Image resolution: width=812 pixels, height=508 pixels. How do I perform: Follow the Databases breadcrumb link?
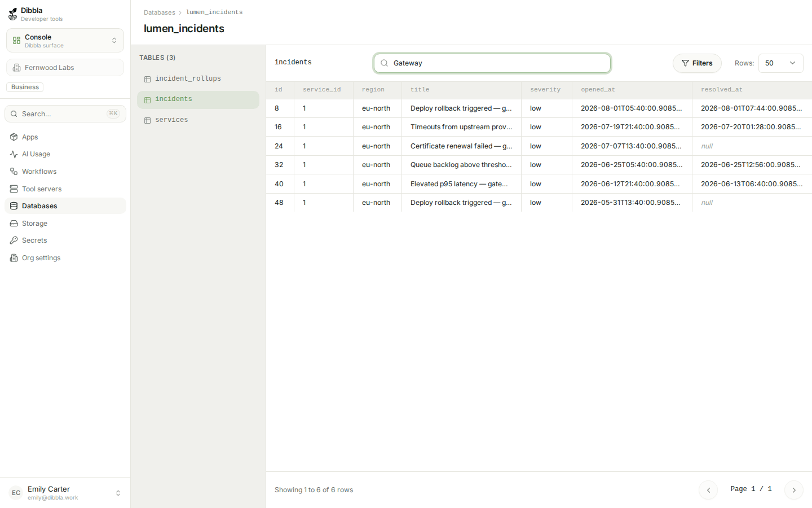(x=160, y=12)
